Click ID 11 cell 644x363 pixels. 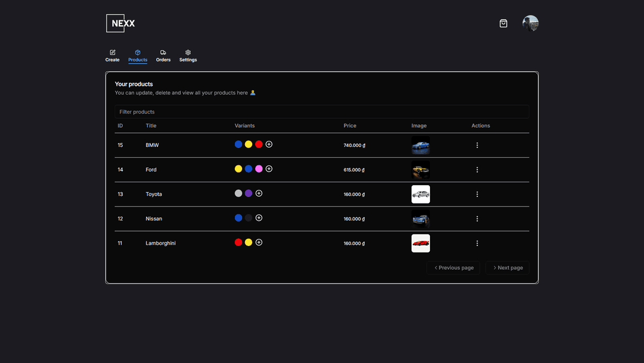[120, 244]
